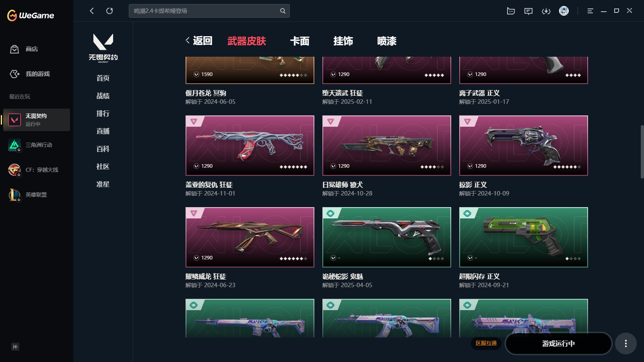Open the download manager icon

(546, 11)
